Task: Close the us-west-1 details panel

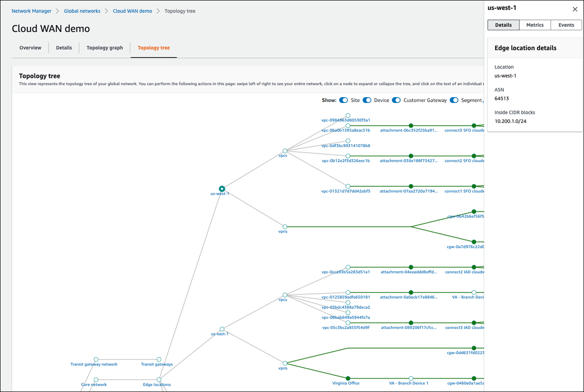Action: coord(575,9)
